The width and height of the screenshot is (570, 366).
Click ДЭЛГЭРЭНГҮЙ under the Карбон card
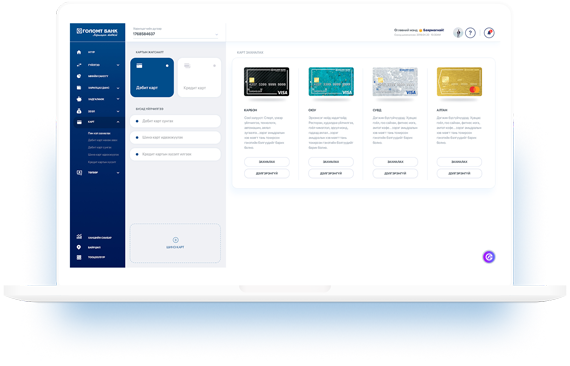pyautogui.click(x=267, y=173)
